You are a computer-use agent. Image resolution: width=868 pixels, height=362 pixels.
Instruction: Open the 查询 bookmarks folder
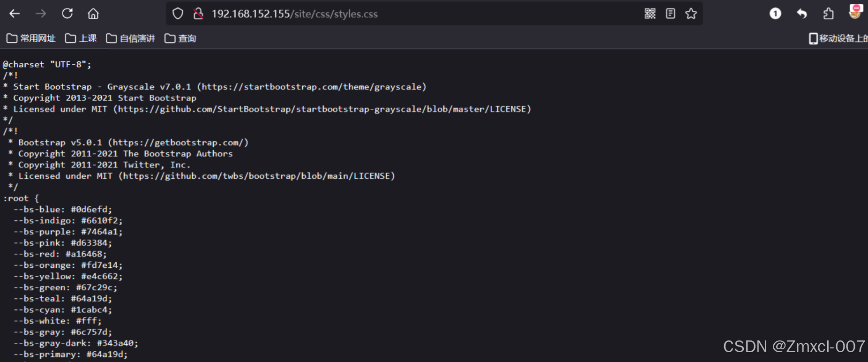coord(180,38)
